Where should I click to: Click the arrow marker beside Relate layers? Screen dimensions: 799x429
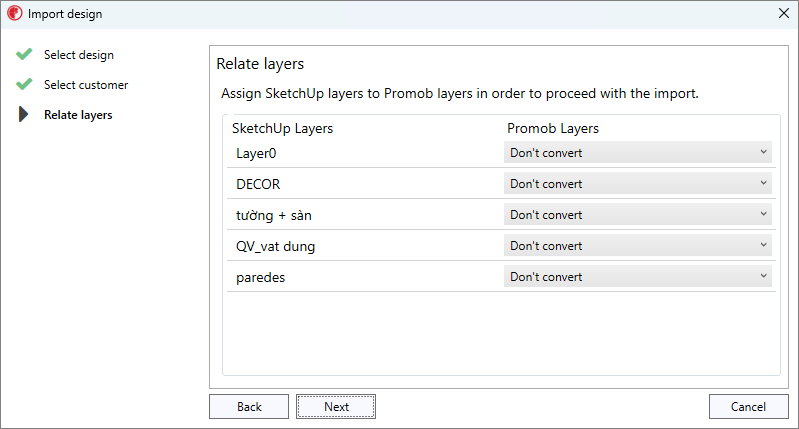click(24, 115)
